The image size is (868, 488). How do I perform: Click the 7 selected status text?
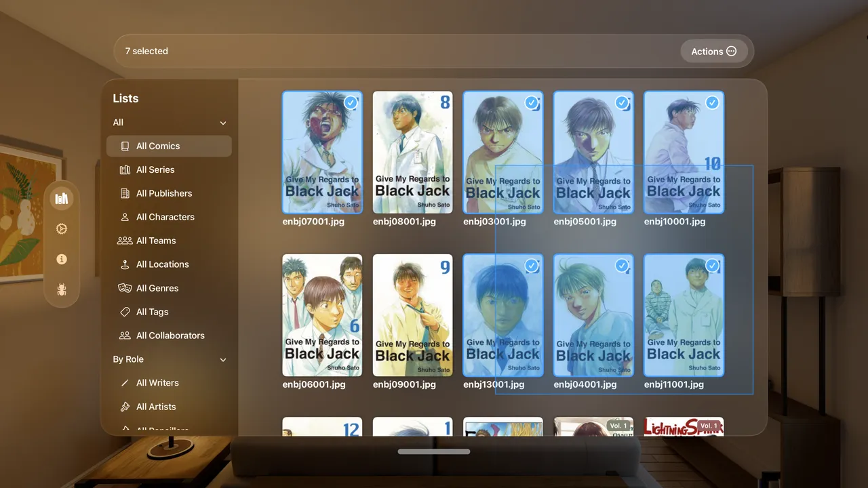(146, 52)
